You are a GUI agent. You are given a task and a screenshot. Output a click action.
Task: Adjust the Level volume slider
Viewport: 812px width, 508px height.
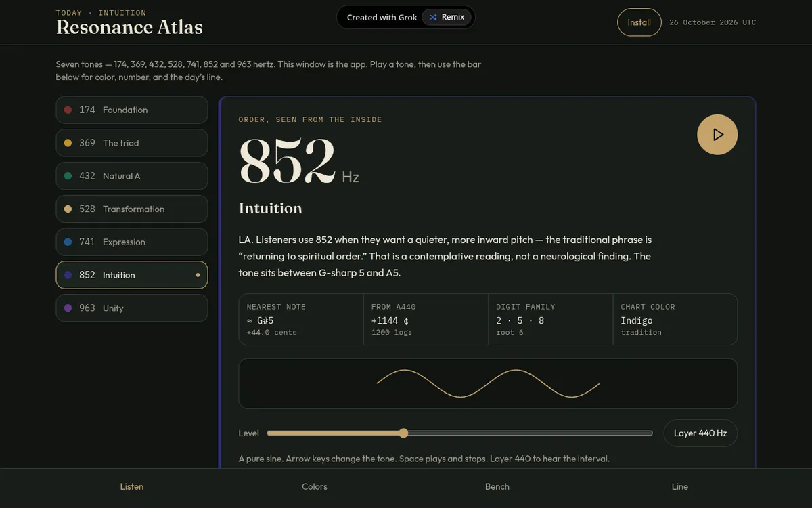tap(460, 433)
